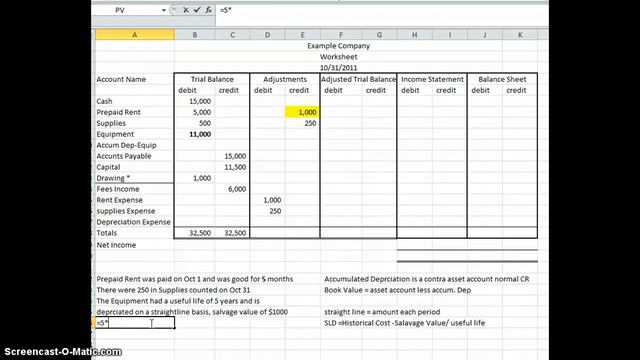This screenshot has height=360, width=640.
Task: Expand the Name Box dropdown arrow
Action: tap(164, 10)
